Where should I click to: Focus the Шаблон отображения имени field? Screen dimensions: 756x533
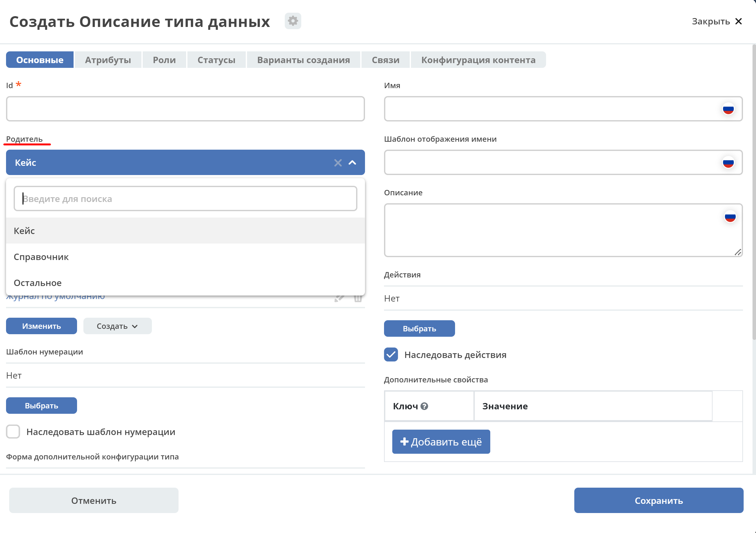pos(564,163)
